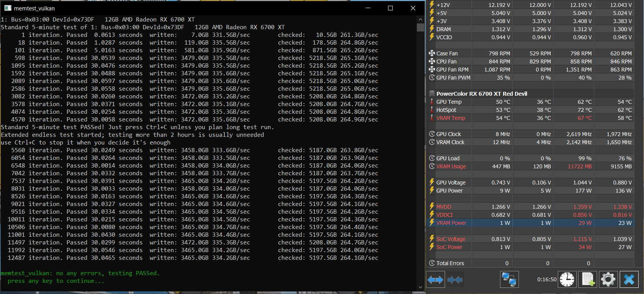Image resolution: width=644 pixels, height=294 pixels.
Task: Click the red "11722 MB" VRAM usage value
Action: (x=580, y=166)
